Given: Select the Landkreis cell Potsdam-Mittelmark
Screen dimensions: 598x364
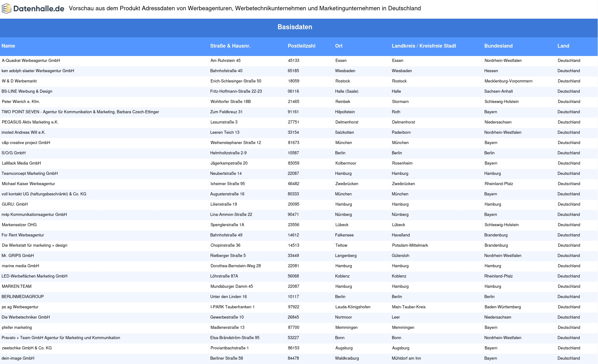Looking at the screenshot, I should tap(410, 245).
